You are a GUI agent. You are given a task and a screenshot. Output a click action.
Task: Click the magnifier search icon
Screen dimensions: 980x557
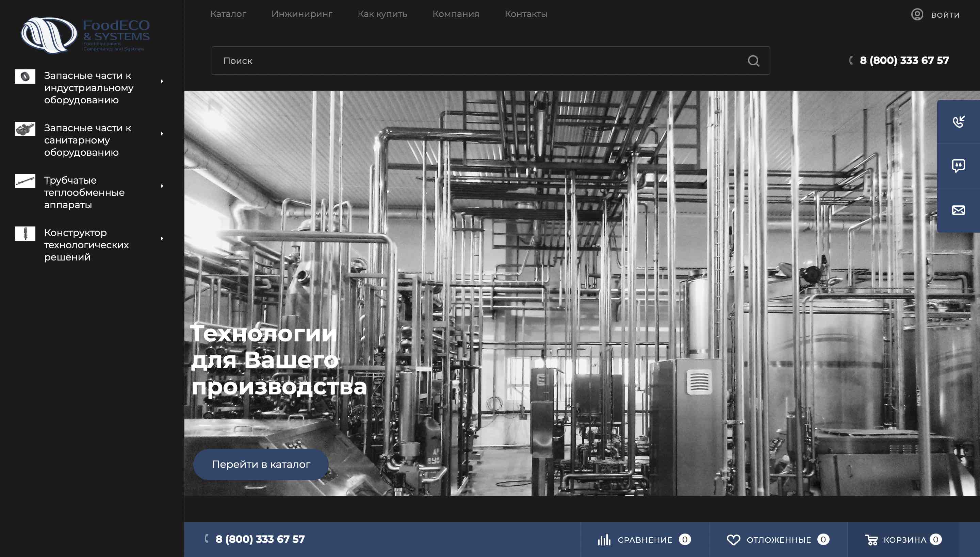click(x=753, y=61)
